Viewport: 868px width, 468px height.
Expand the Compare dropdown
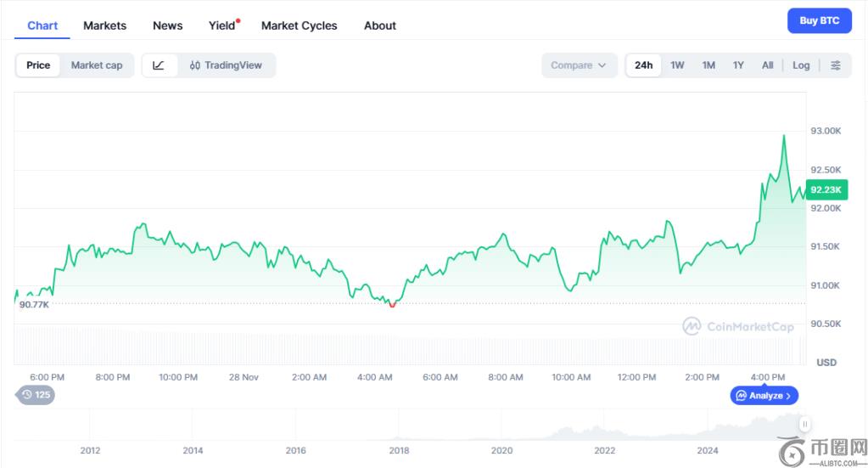pyautogui.click(x=579, y=65)
